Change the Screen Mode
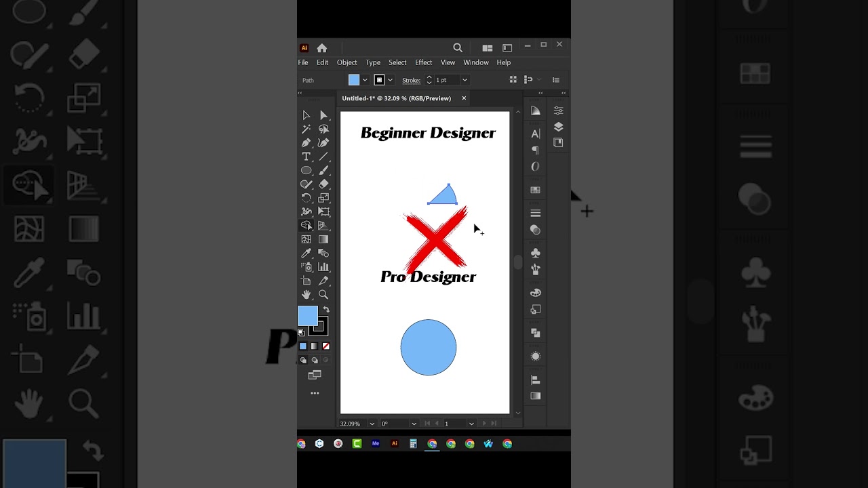This screenshot has height=488, width=868. 314,375
